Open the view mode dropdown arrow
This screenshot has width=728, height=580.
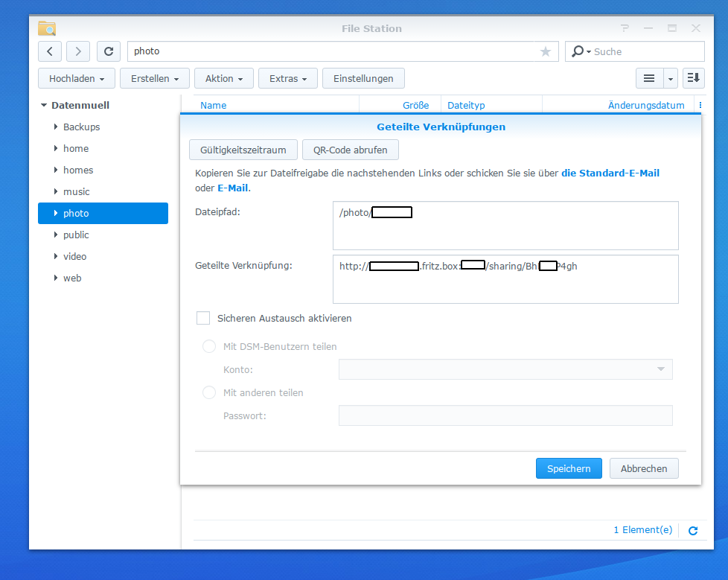pyautogui.click(x=671, y=78)
